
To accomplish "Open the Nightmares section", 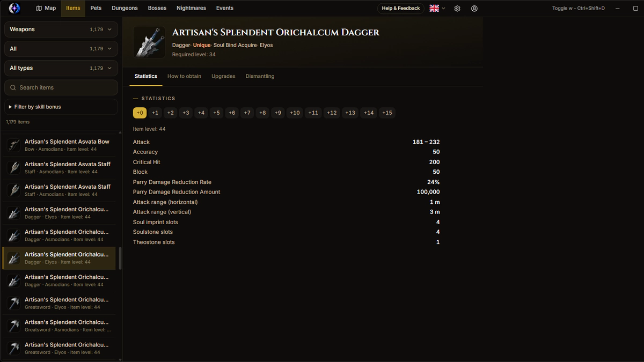I will 191,8.
